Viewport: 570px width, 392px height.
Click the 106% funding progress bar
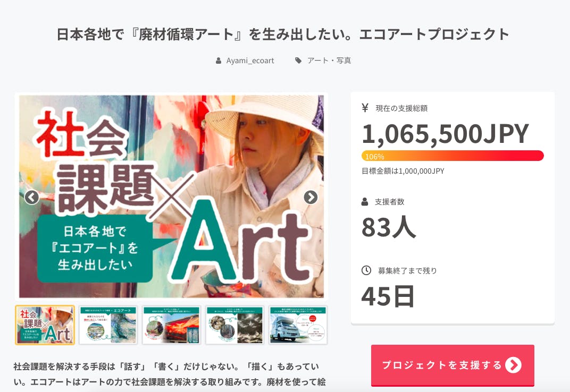[x=452, y=156]
